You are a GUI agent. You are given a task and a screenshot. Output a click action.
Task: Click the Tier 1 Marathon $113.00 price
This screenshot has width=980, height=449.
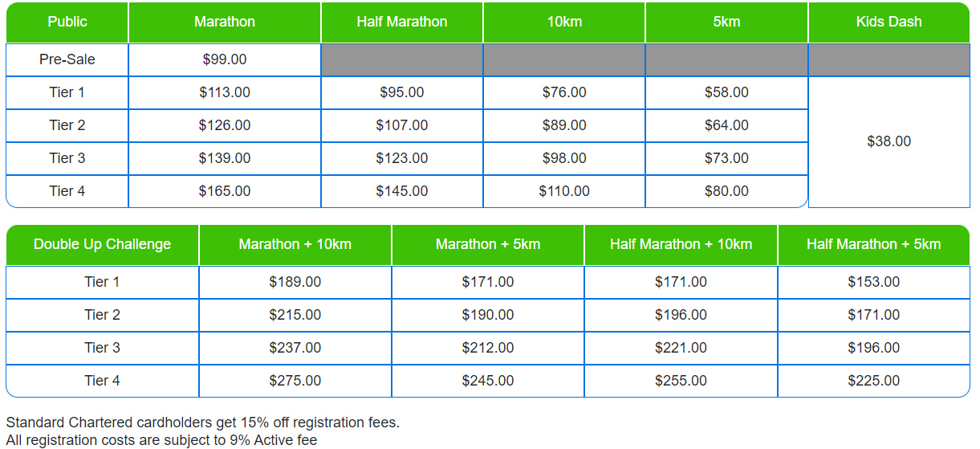click(x=225, y=92)
